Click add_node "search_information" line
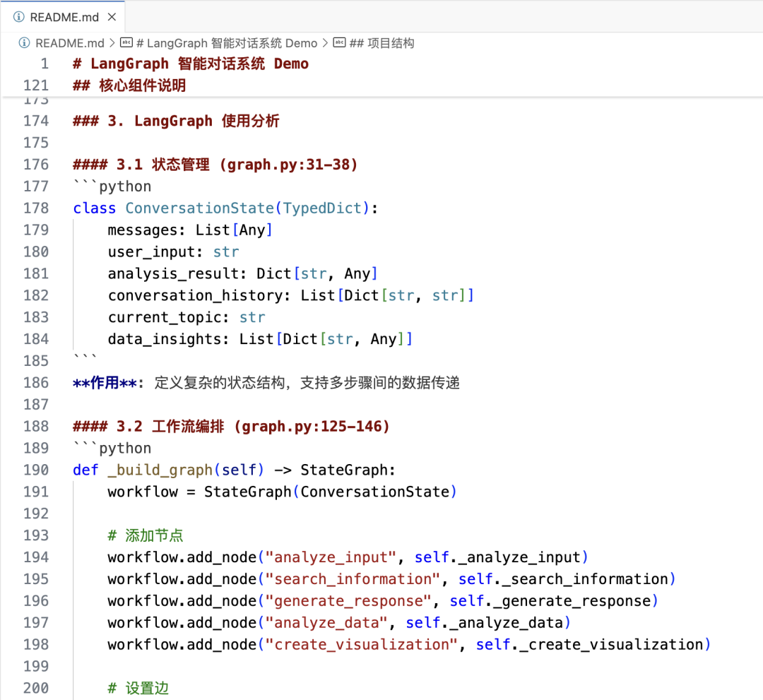 [391, 579]
